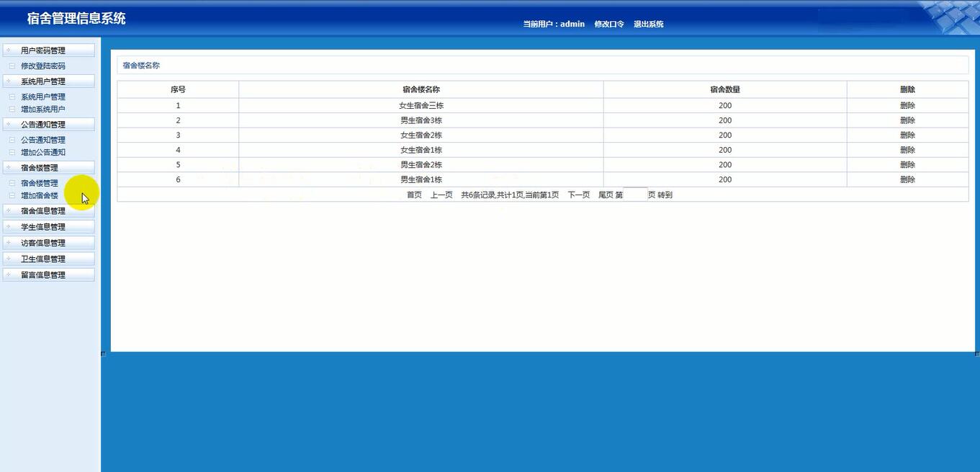Toggle the 宿舍楼管理 section header
This screenshot has width=980, height=472.
click(48, 168)
